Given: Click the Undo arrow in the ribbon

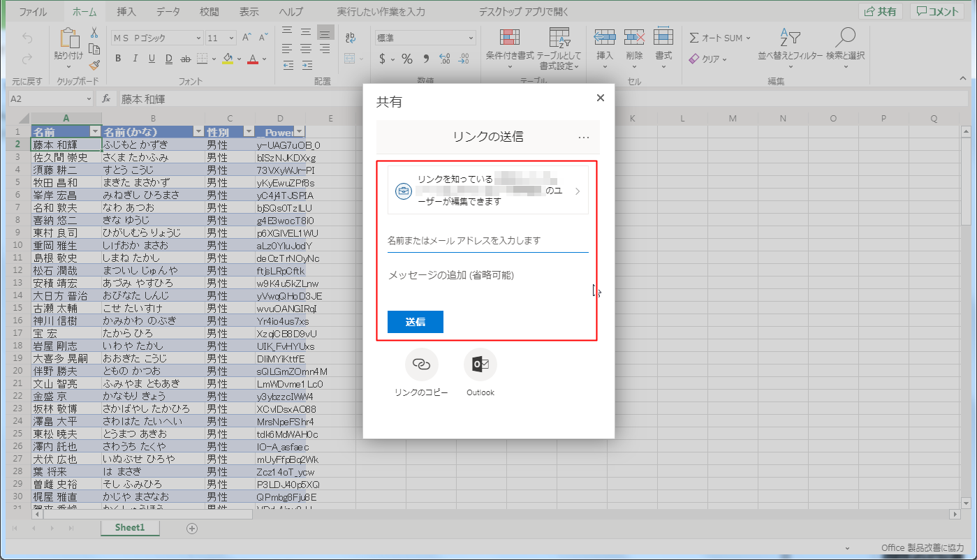Looking at the screenshot, I should [x=27, y=38].
